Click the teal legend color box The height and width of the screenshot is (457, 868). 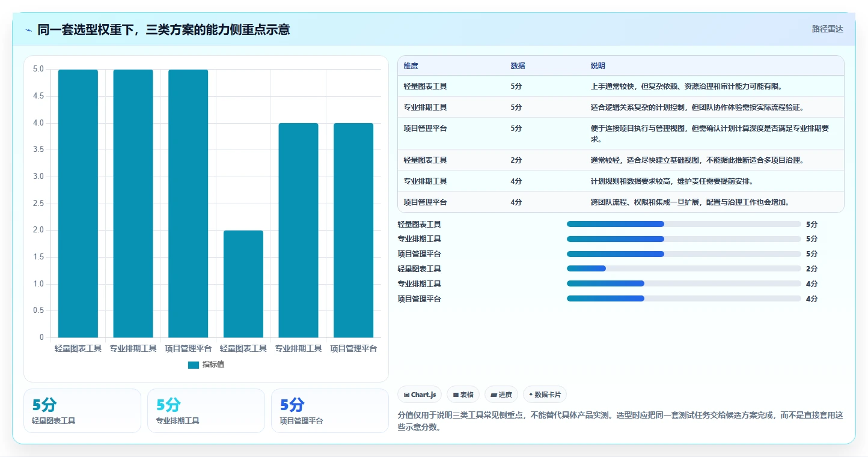[193, 365]
